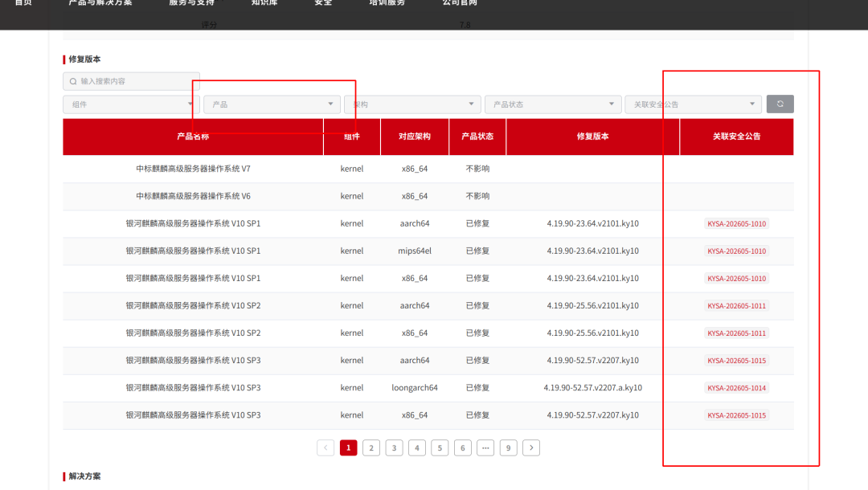
Task: Open 服务与支持 navigation menu
Action: point(191,2)
